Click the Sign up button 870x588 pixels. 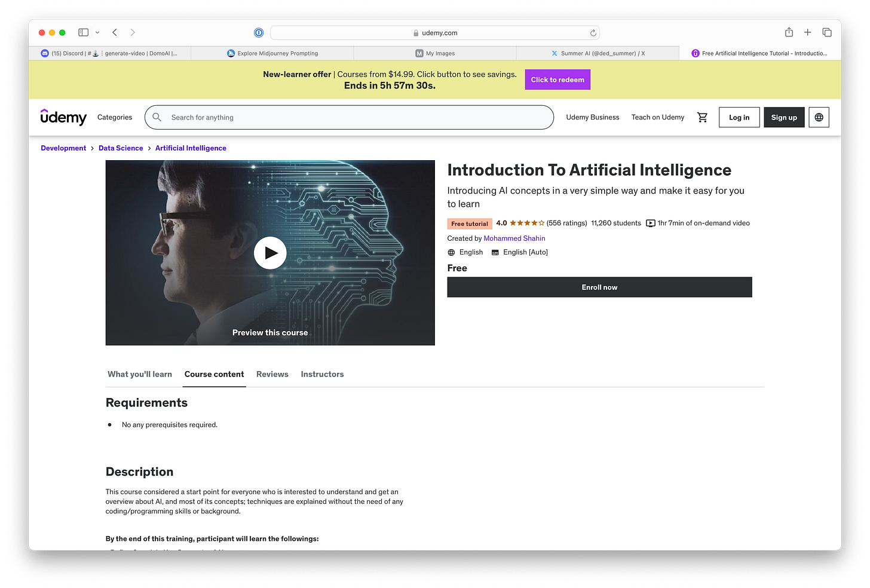click(784, 117)
